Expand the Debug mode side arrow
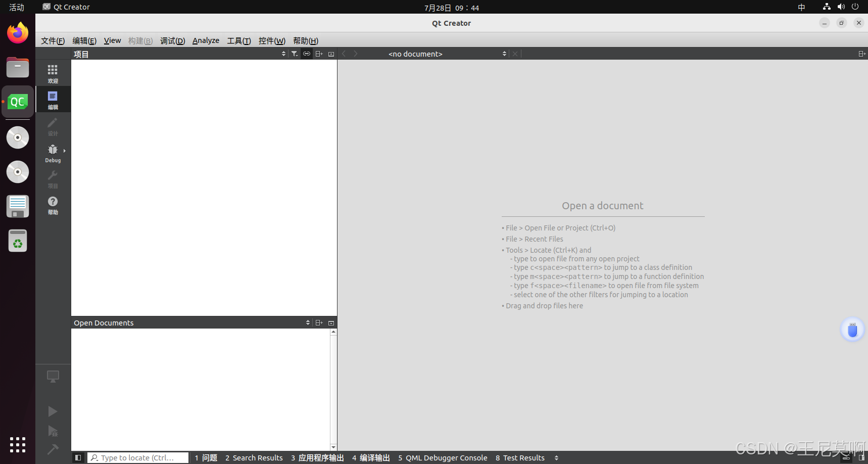The width and height of the screenshot is (868, 464). (65, 151)
